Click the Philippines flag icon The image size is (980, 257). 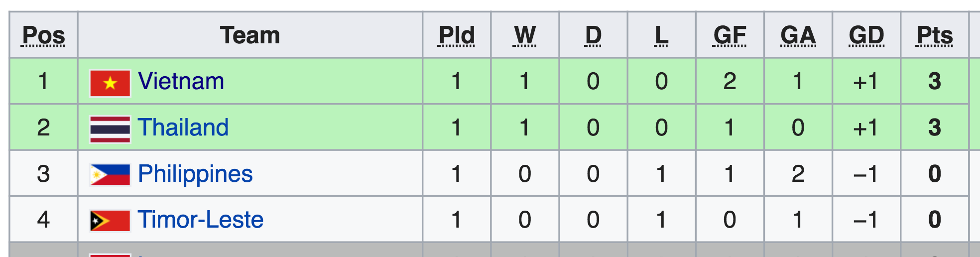[x=110, y=175]
